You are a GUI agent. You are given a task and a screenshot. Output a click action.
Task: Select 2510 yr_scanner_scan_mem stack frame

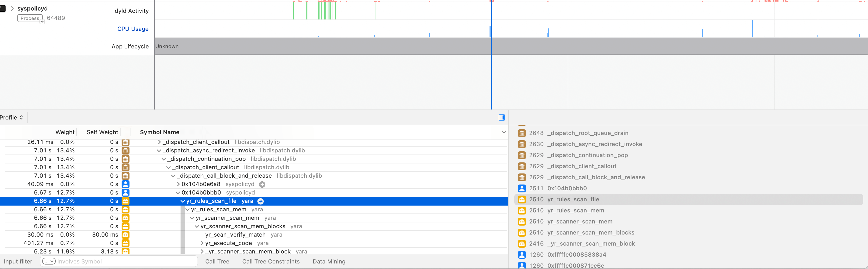(x=689, y=221)
